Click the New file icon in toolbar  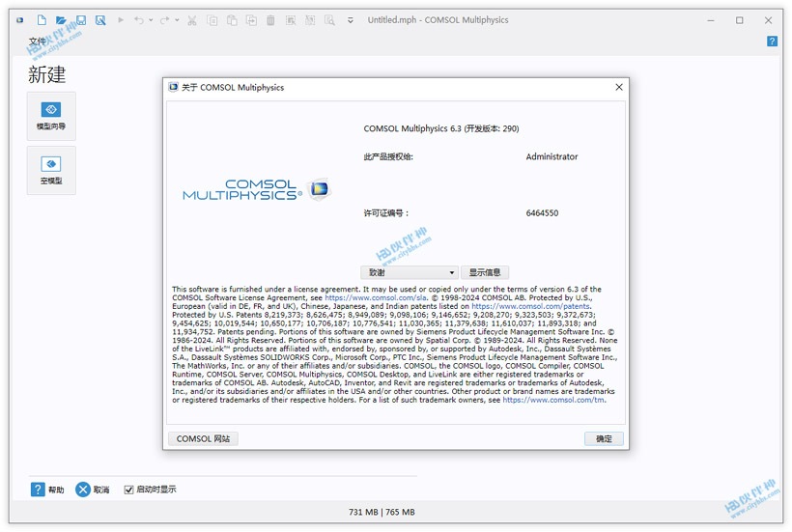tap(42, 20)
